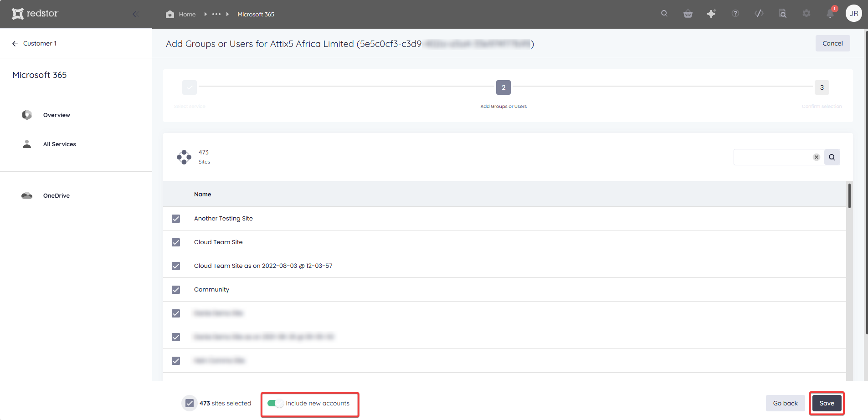
Task: Go back to Customer 1
Action: (x=40, y=43)
